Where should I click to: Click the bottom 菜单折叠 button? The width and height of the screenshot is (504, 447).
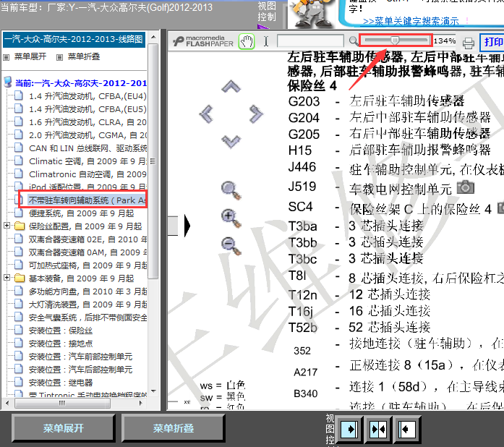coord(173,428)
